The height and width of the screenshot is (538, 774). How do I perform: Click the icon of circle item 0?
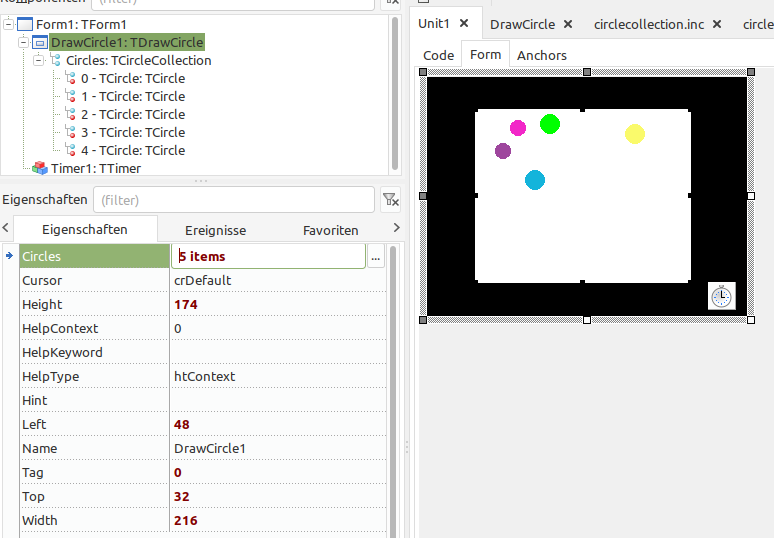70,78
